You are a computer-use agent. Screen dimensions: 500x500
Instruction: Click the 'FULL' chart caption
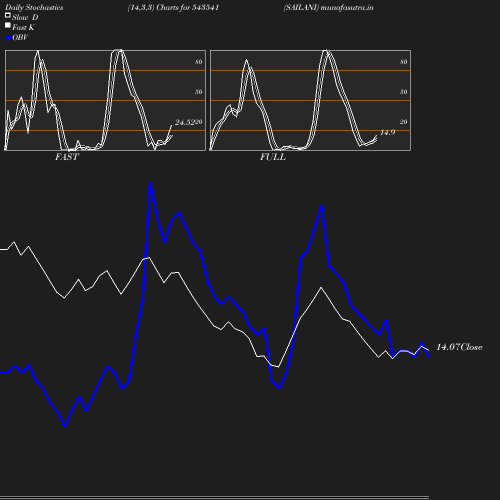[273, 157]
